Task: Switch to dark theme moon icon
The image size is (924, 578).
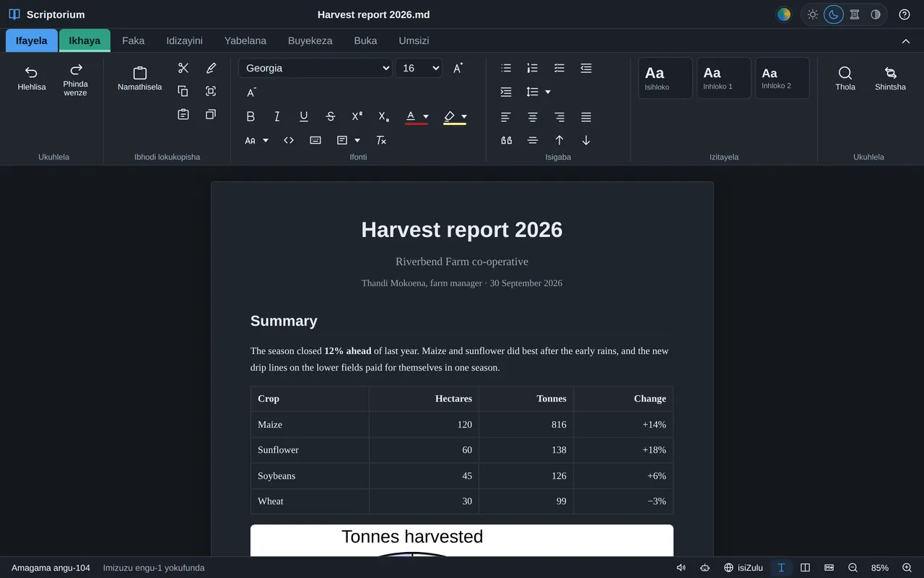Action: pyautogui.click(x=834, y=14)
